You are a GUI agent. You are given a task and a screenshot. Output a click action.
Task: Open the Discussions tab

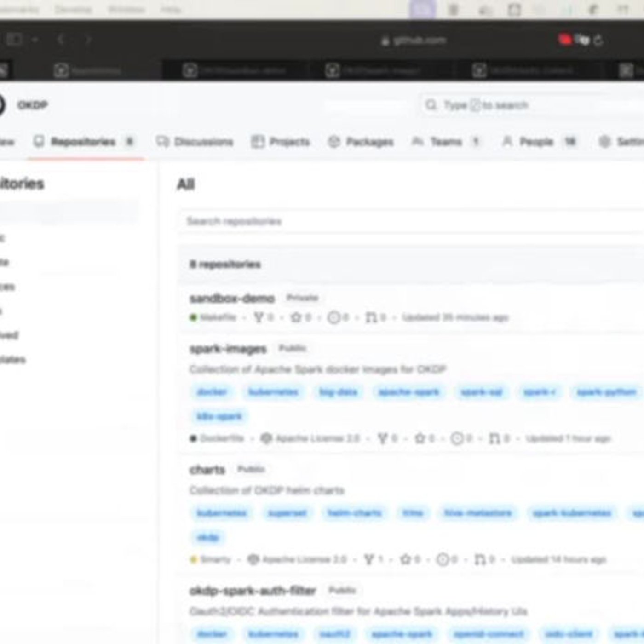195,142
